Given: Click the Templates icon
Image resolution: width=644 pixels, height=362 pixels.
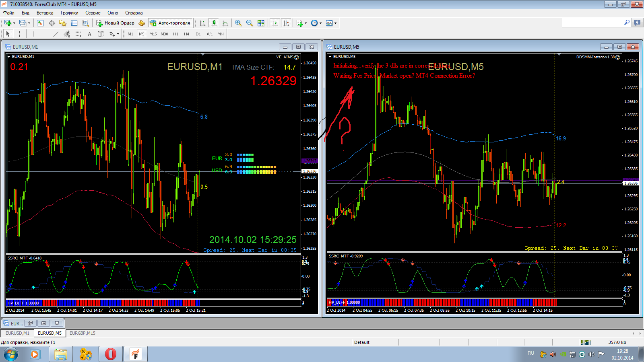Looking at the screenshot, I should (x=329, y=23).
